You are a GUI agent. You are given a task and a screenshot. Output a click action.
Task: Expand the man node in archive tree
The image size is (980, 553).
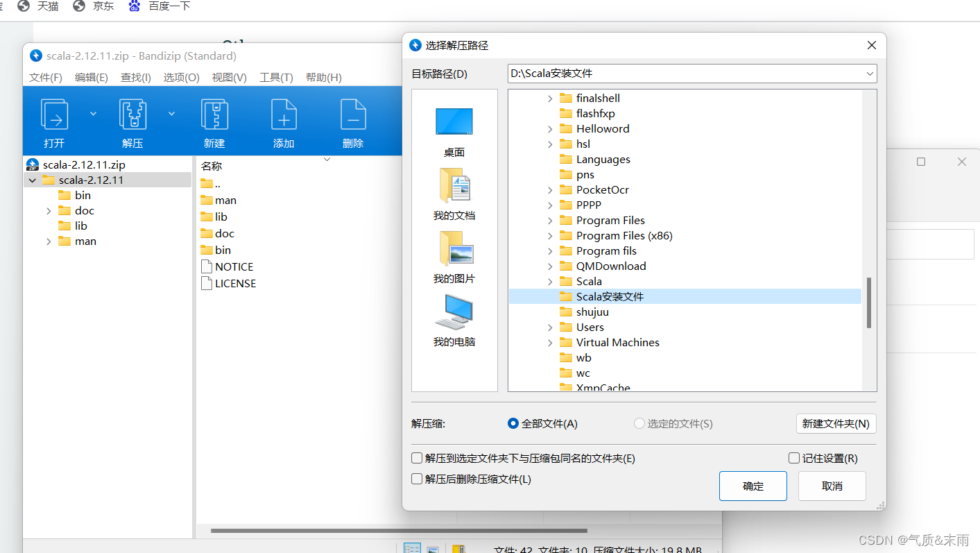pos(49,241)
